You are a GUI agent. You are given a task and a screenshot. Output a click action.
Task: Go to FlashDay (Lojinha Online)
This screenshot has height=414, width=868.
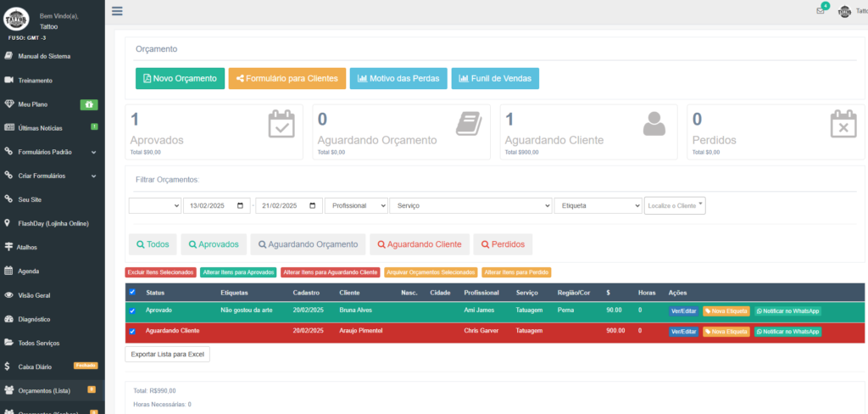click(x=52, y=223)
